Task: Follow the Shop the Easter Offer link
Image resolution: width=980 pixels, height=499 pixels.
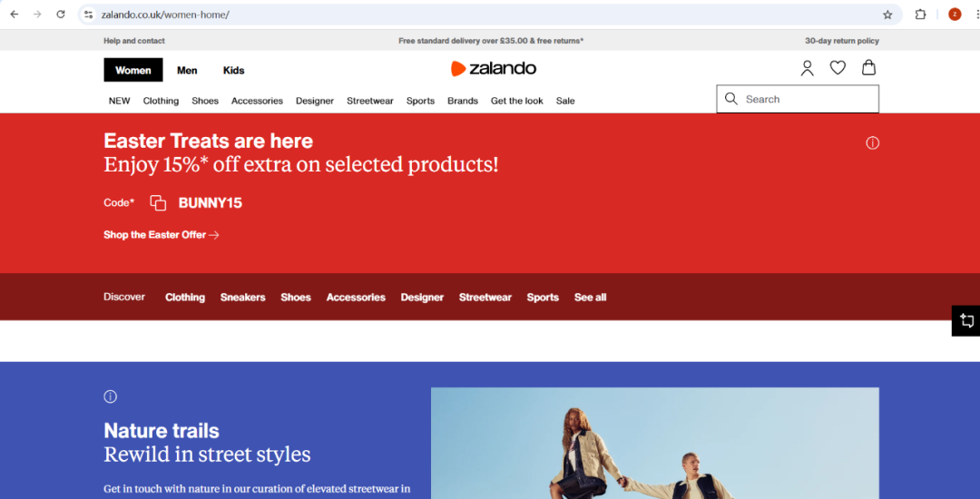Action: pyautogui.click(x=161, y=235)
